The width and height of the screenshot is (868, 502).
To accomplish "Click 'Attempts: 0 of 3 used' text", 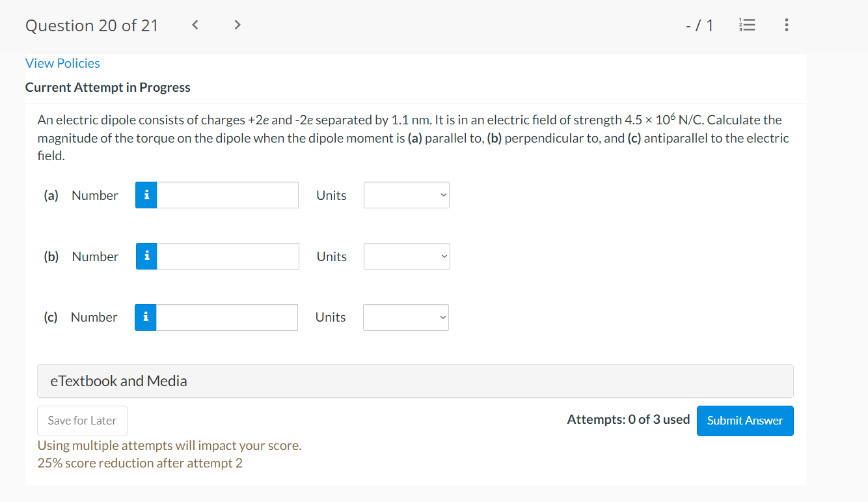I will click(x=629, y=419).
